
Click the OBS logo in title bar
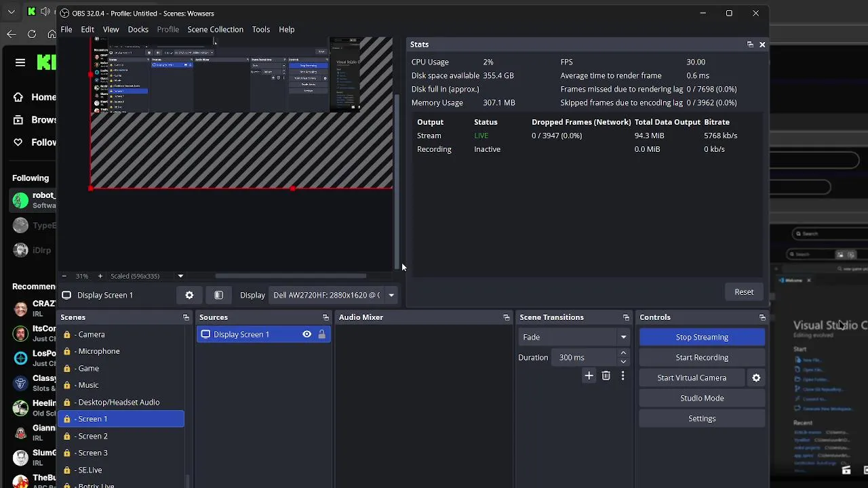tap(64, 13)
